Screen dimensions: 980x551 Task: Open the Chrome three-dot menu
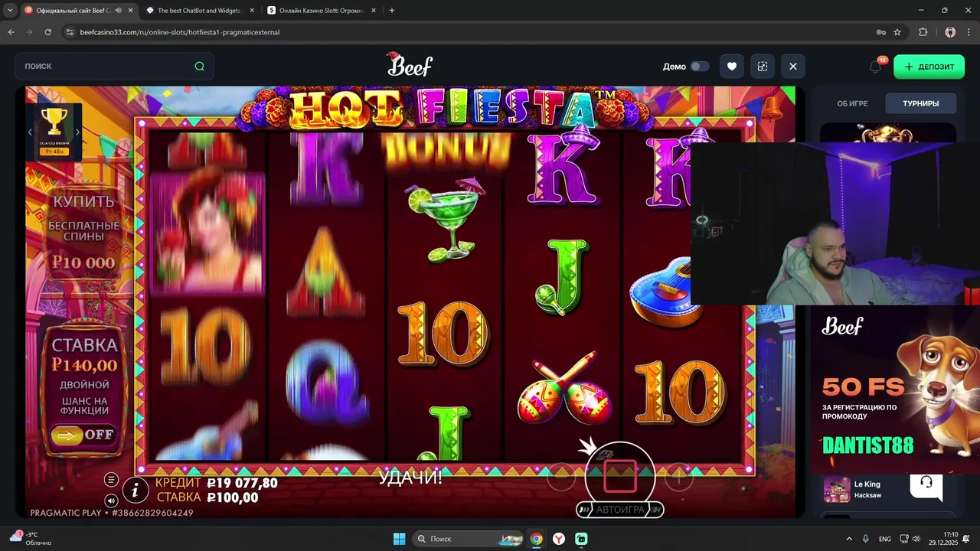tap(969, 32)
